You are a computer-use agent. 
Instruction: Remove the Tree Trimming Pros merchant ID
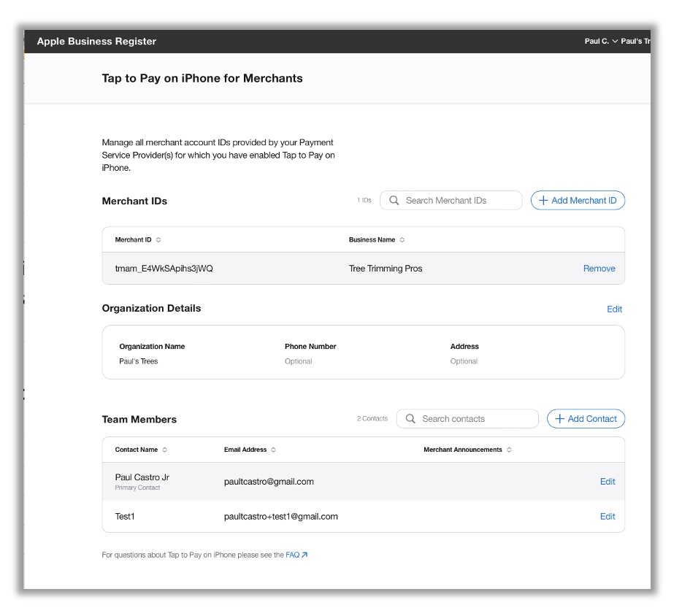click(599, 269)
